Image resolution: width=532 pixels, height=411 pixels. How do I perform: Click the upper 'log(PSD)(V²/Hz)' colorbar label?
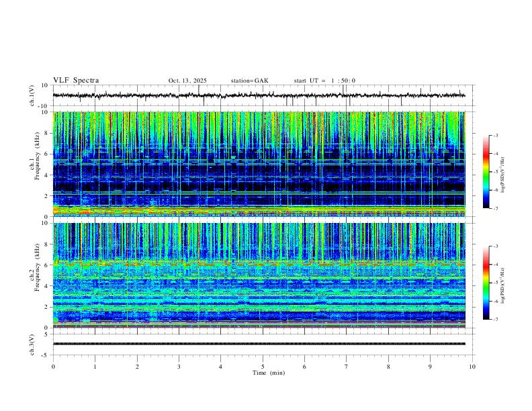click(x=502, y=175)
